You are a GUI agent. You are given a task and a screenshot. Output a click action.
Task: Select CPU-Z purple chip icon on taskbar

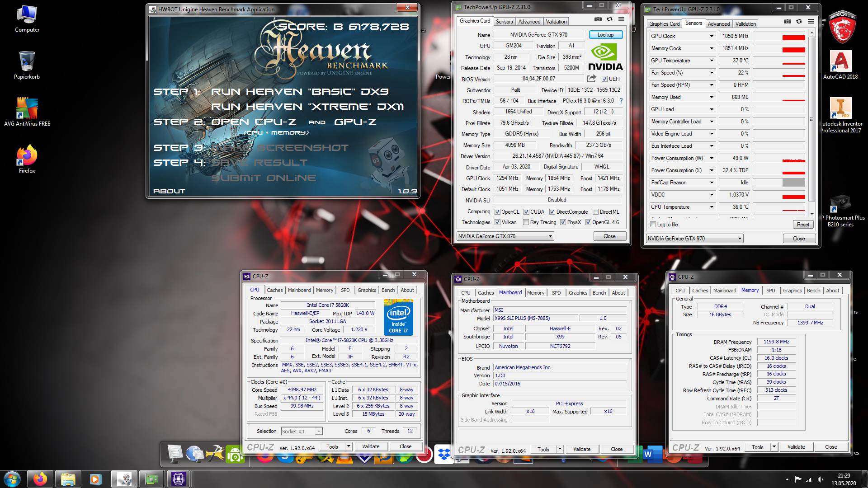click(179, 479)
